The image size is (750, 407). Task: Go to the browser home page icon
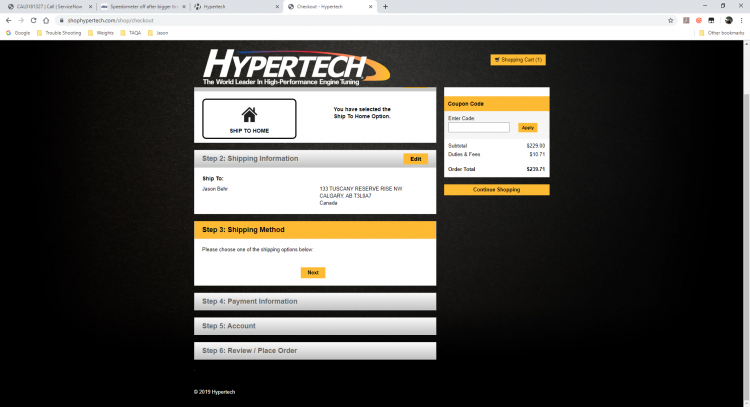tap(46, 21)
